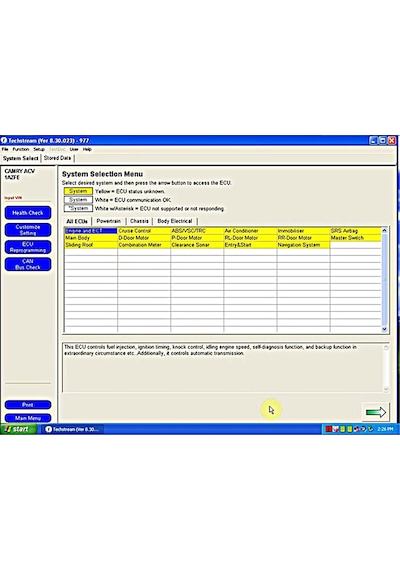
Task: Switch to the Powertrain ECU tab
Action: (x=108, y=221)
